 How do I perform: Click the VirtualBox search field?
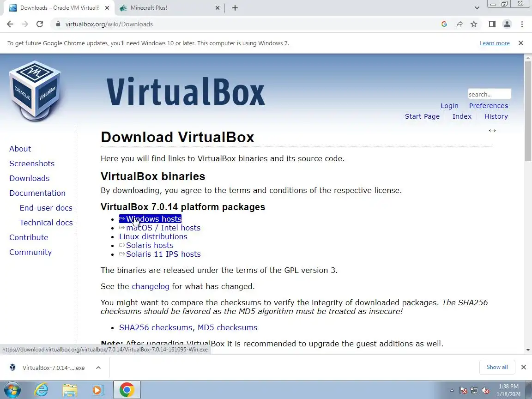(489, 94)
